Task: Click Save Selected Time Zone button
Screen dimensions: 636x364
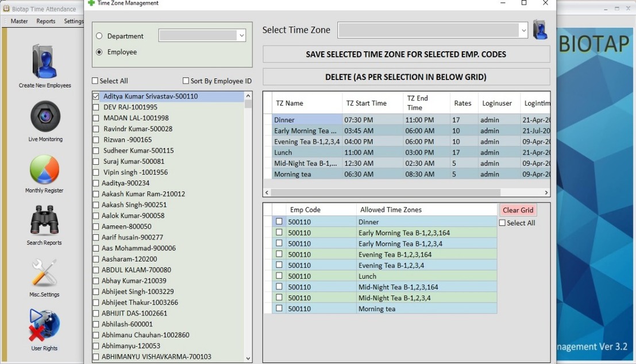Action: pyautogui.click(x=406, y=55)
